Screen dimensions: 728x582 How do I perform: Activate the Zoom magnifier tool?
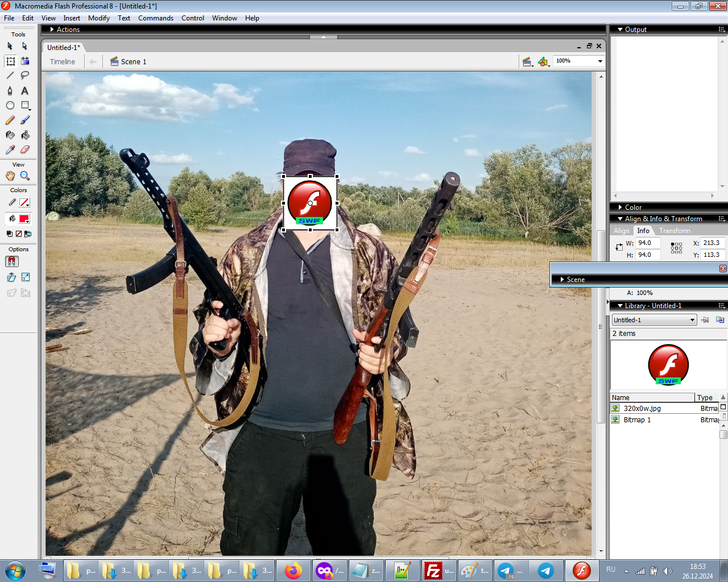[x=25, y=176]
